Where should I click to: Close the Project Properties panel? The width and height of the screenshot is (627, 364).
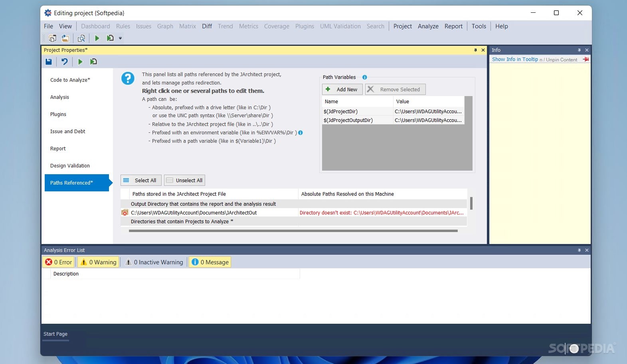(483, 50)
